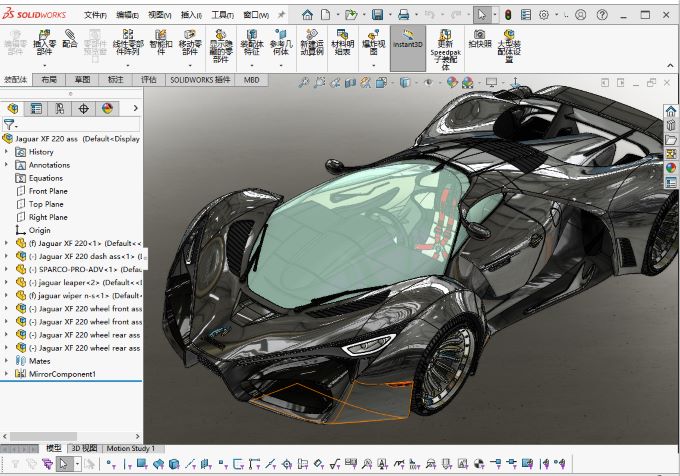Image resolution: width=680 pixels, height=476 pixels.
Task: Expand manager tabs with right arrow
Action: pos(135,108)
